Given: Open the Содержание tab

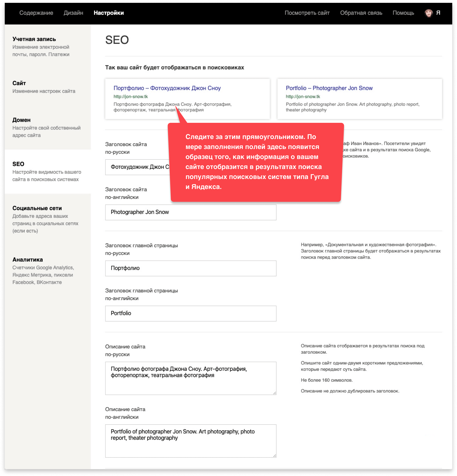Looking at the screenshot, I should click(x=36, y=13).
